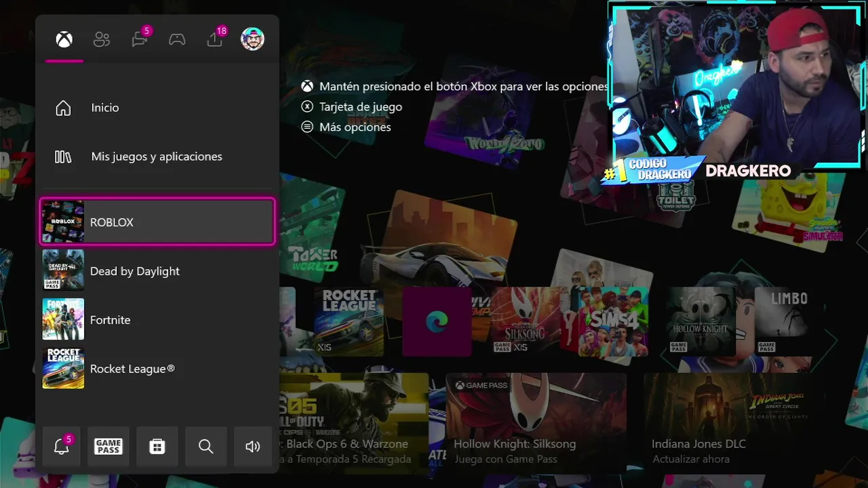Open the chat messages tab with 5 badge
Screen dimensions: 868x488
pos(140,38)
